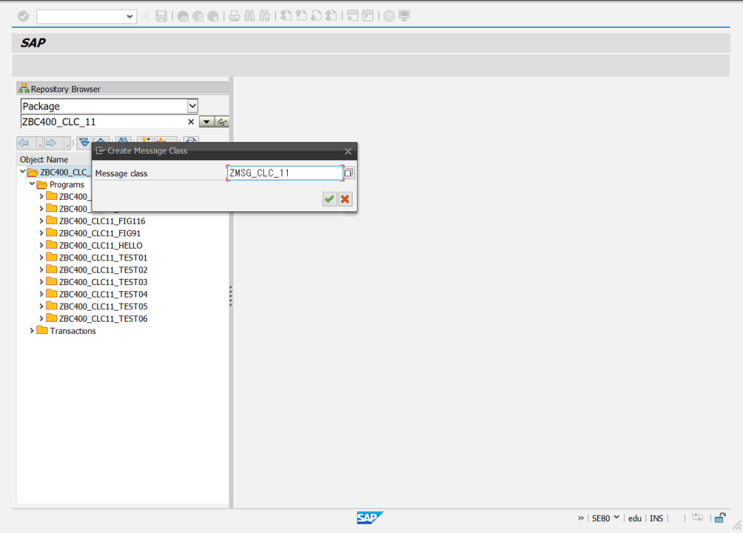Image resolution: width=743 pixels, height=533 pixels.
Task: Click into the transaction command field
Action: pyautogui.click(x=81, y=17)
